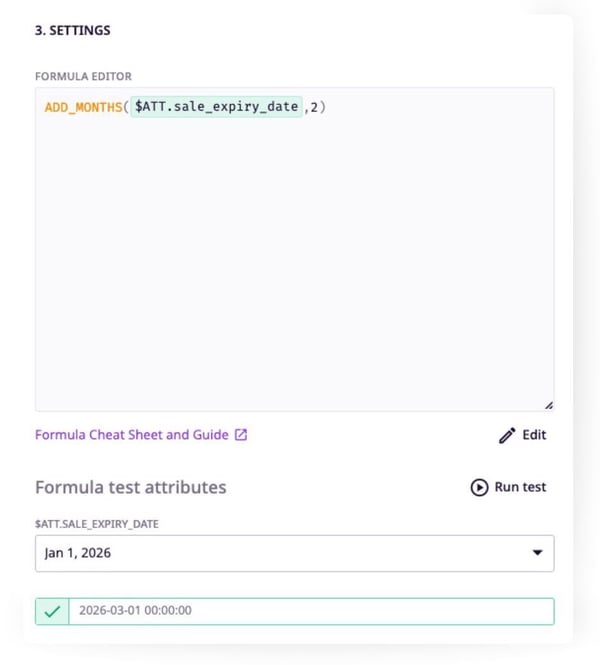Click the FORMULA EDITOR label
Image resolution: width=600 pixels, height=665 pixels.
(83, 76)
